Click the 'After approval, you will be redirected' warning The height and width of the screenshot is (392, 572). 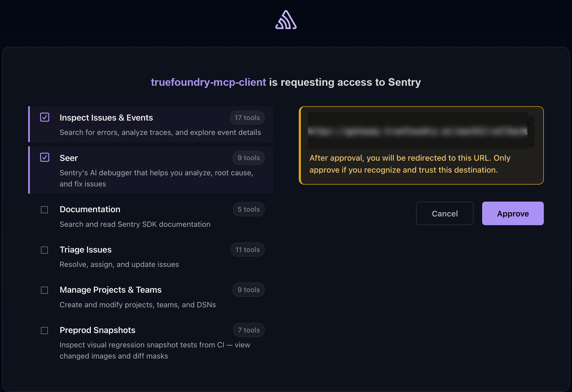coord(410,164)
